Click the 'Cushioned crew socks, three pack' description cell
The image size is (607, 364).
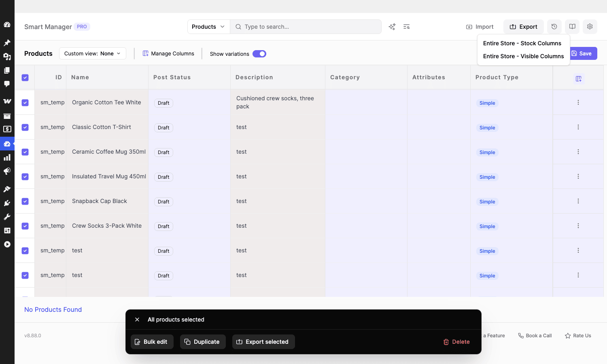[278, 102]
